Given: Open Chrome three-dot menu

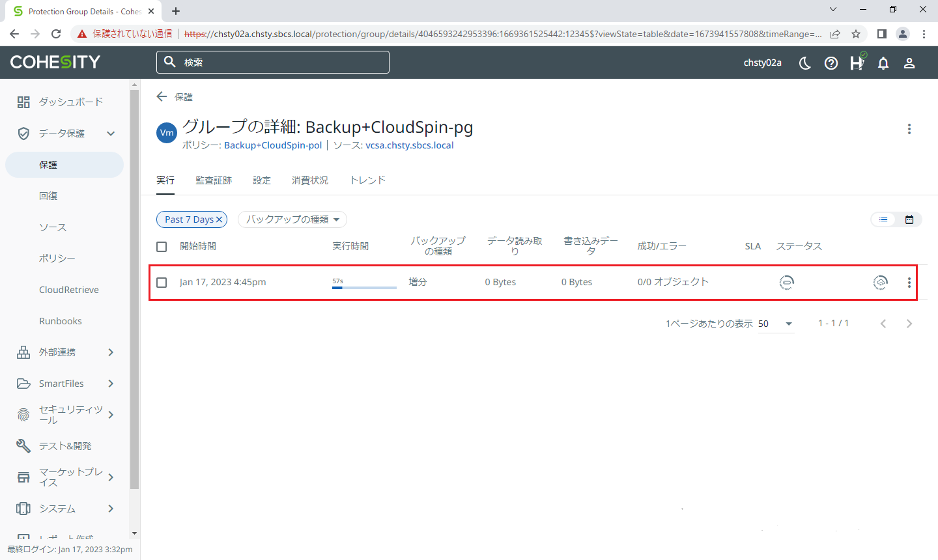Looking at the screenshot, I should (924, 34).
